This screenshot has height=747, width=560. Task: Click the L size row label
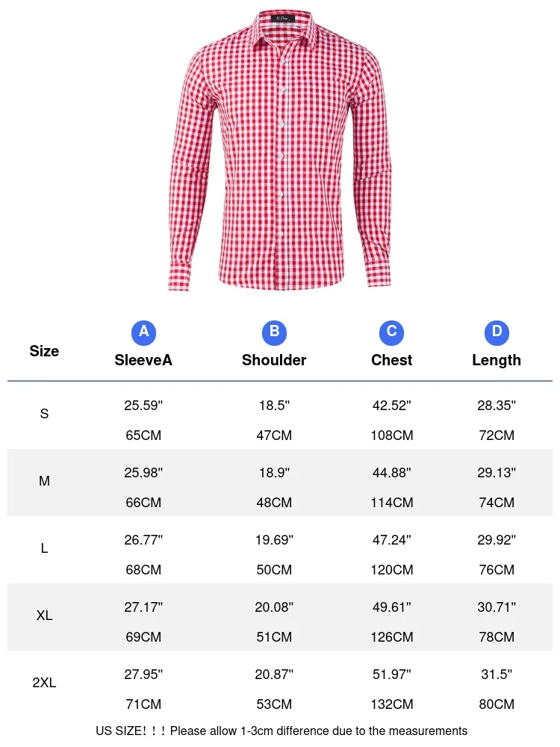pos(44,548)
